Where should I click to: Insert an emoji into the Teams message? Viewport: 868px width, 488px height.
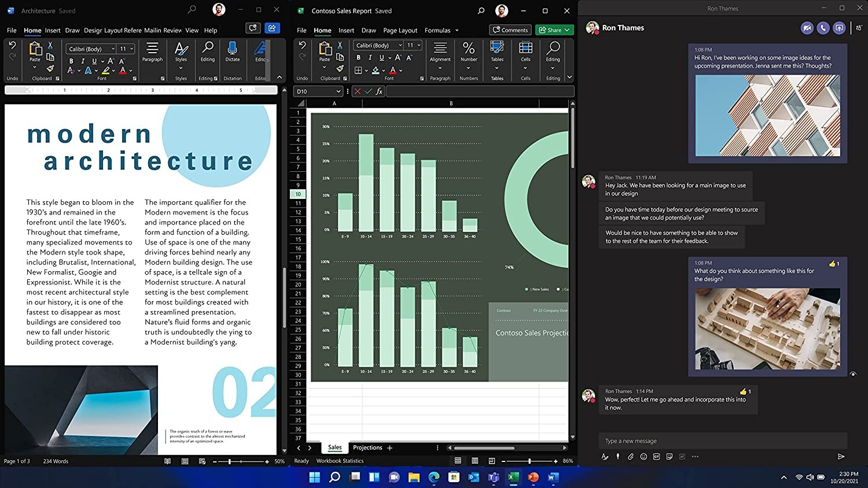643,457
